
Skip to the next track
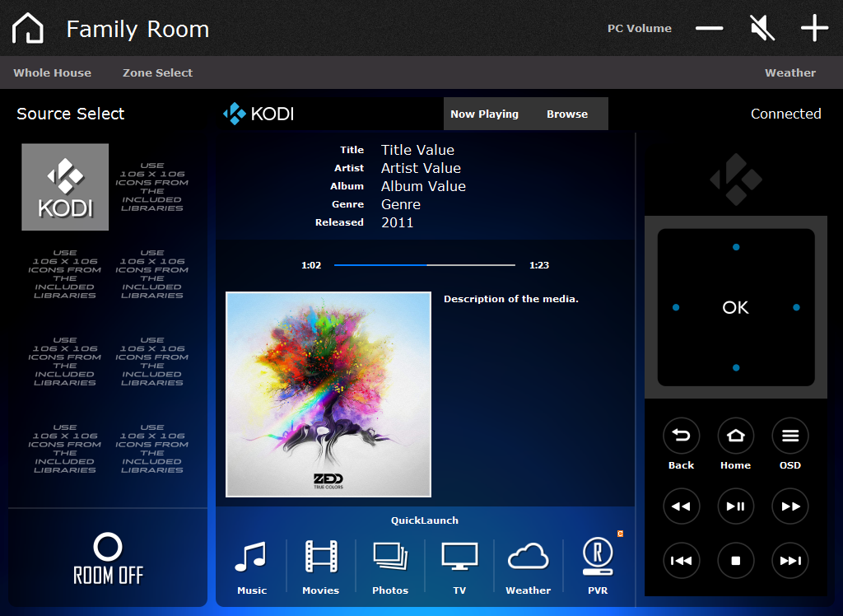tap(790, 561)
